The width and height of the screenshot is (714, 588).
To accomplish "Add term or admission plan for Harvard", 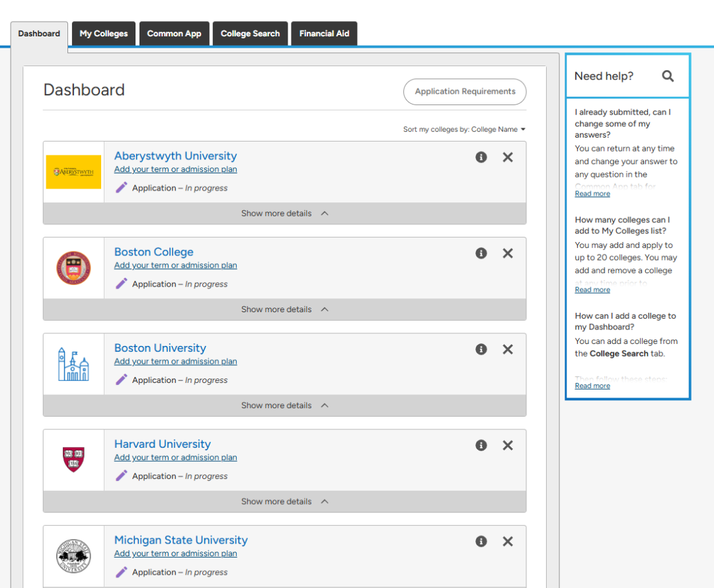I will [175, 458].
